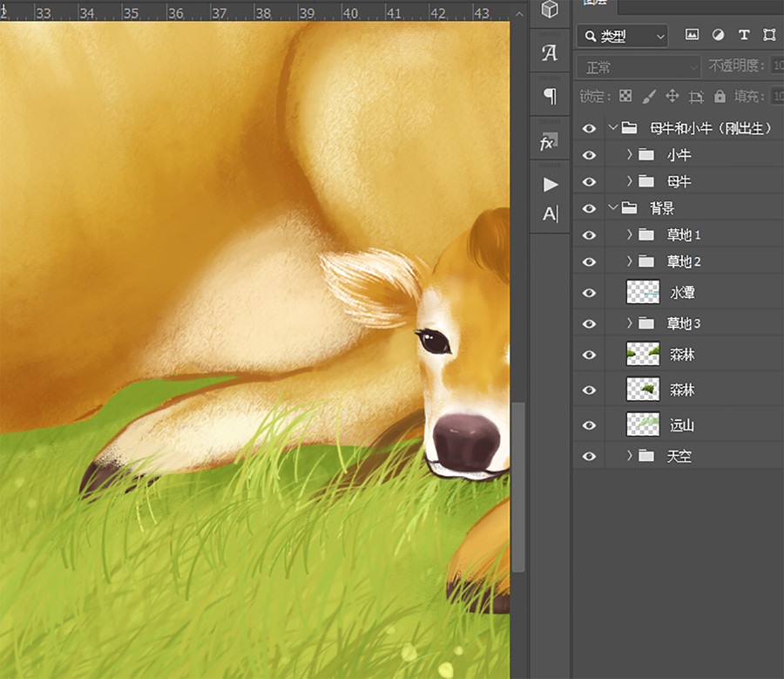Expand the 小牛 group
The width and height of the screenshot is (784, 679).
click(630, 154)
